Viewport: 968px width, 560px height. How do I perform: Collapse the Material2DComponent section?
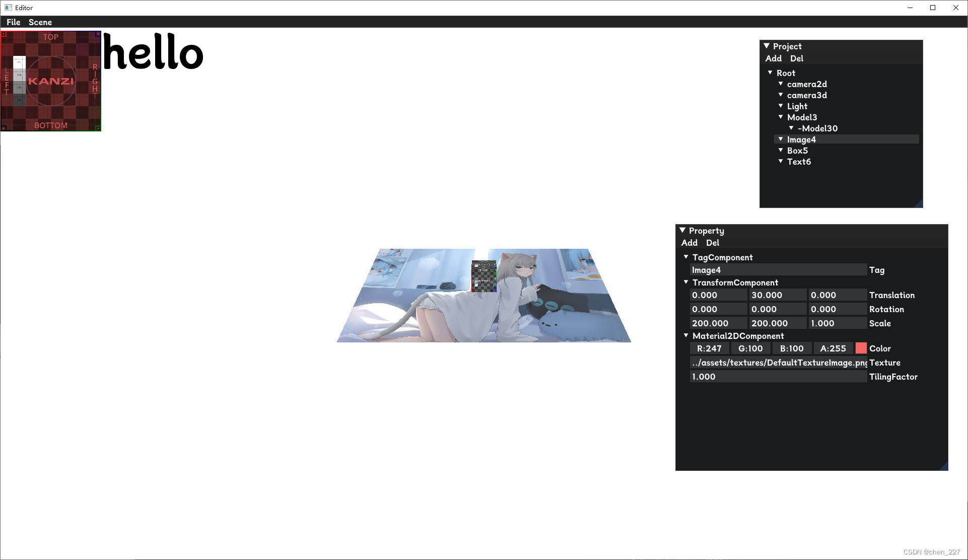pyautogui.click(x=686, y=335)
